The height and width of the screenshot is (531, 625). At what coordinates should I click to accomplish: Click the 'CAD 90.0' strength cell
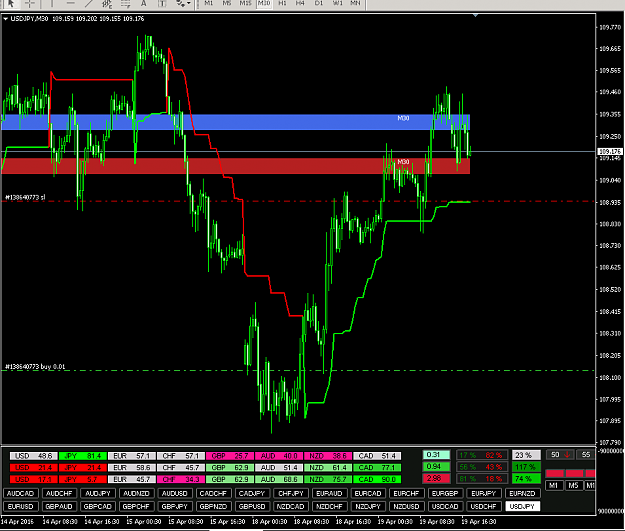click(x=377, y=479)
